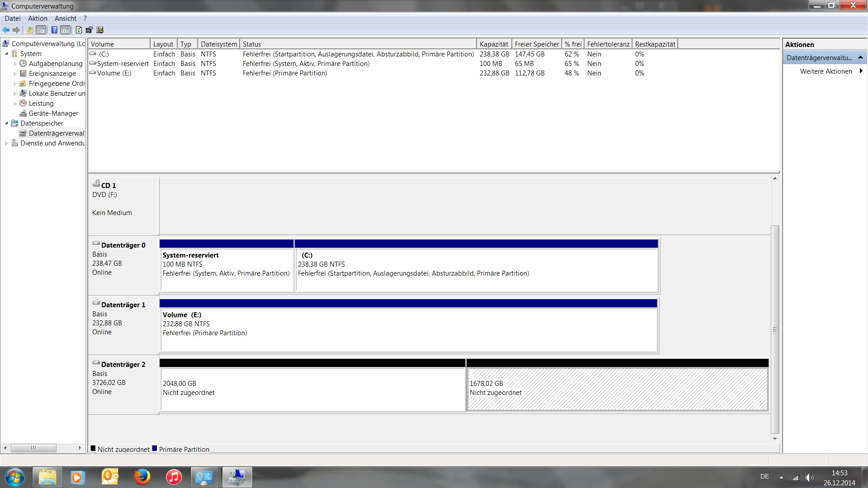The width and height of the screenshot is (868, 488).
Task: Open Firefox from the taskbar
Action: (x=142, y=477)
